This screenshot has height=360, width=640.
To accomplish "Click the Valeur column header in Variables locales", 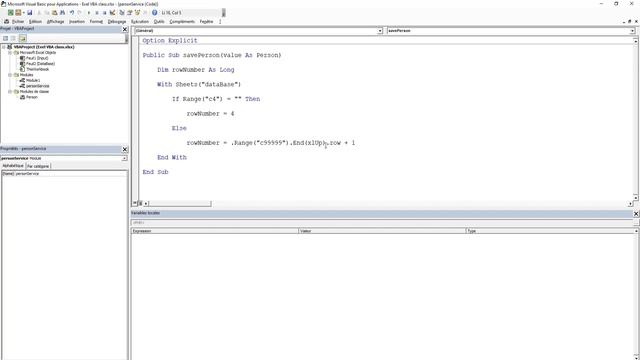I will pyautogui.click(x=382, y=231).
